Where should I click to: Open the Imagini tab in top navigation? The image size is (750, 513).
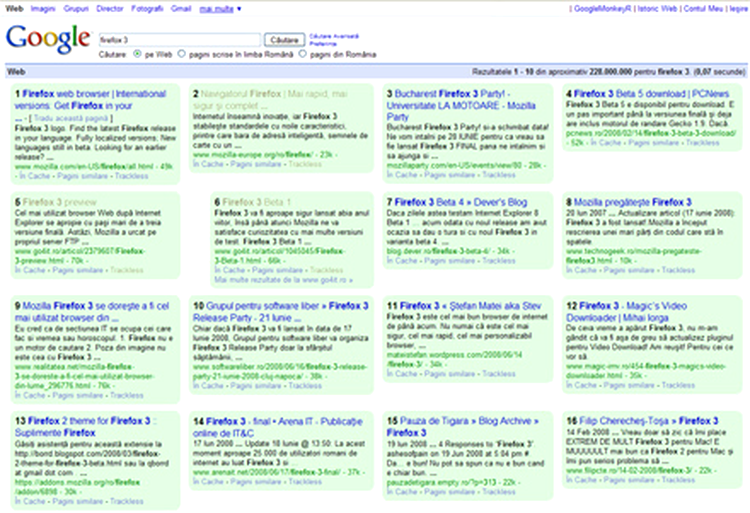[x=43, y=9]
